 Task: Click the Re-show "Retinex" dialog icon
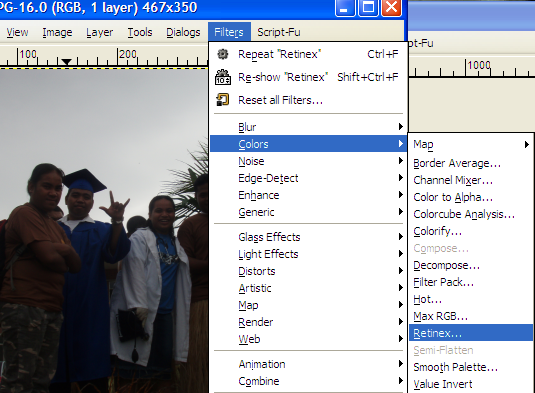(x=223, y=77)
